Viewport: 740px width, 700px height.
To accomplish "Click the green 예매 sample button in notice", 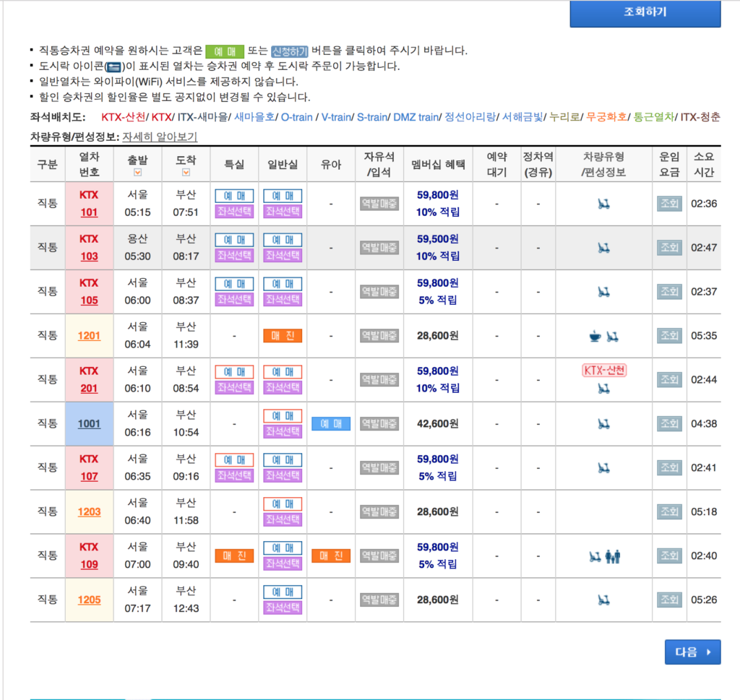I will [225, 51].
